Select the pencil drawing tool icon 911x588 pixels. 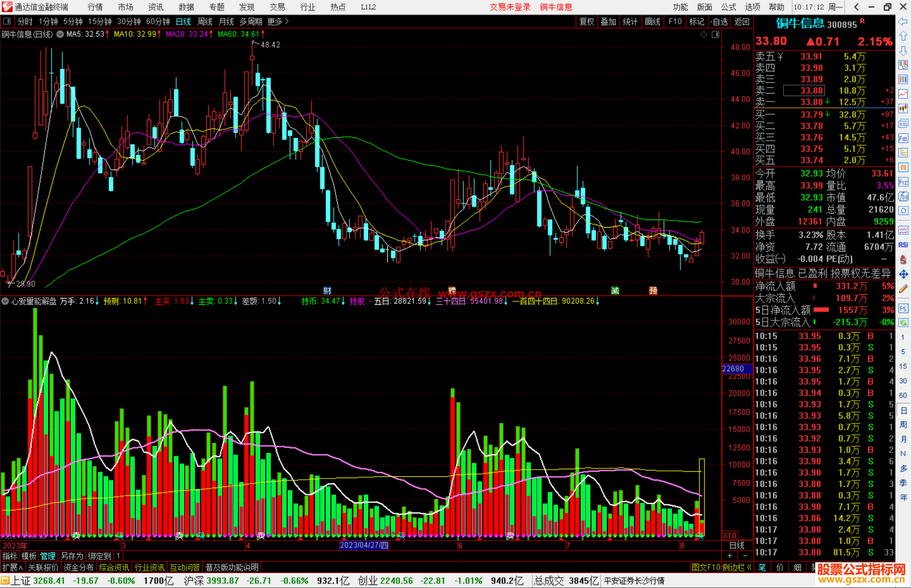[903, 289]
